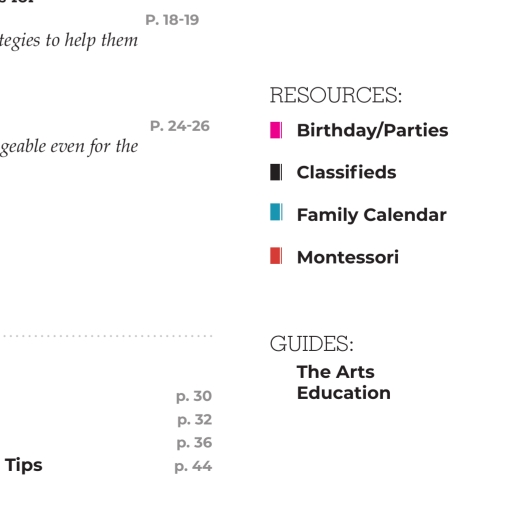Go to the Family Calendar section
The width and height of the screenshot is (512, 512).
pyautogui.click(x=372, y=215)
